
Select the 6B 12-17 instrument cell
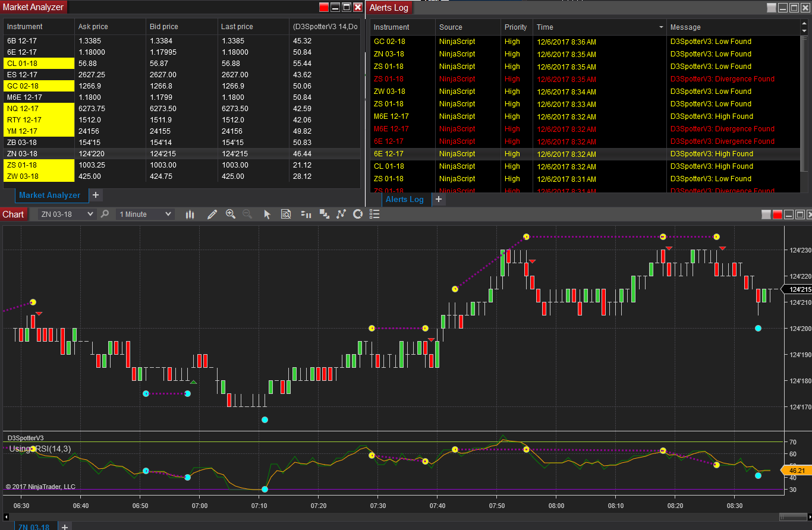[x=39, y=41]
